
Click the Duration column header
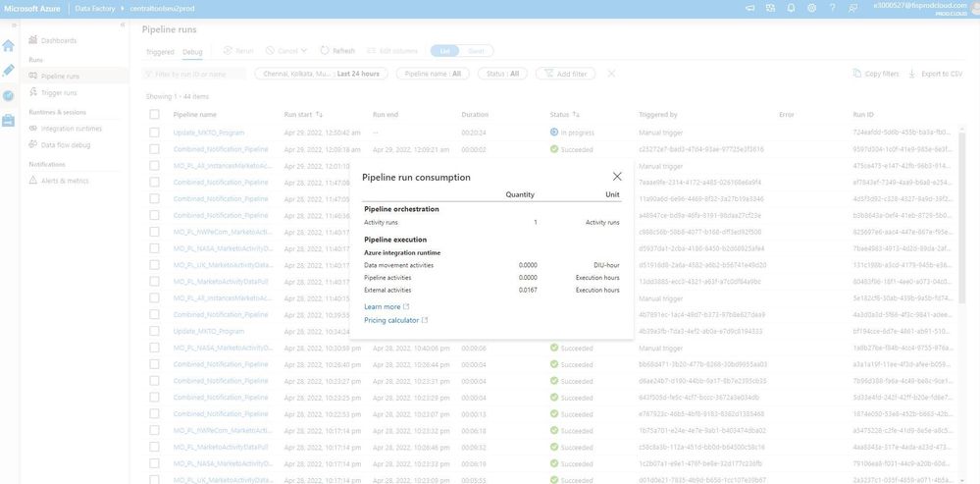click(475, 115)
